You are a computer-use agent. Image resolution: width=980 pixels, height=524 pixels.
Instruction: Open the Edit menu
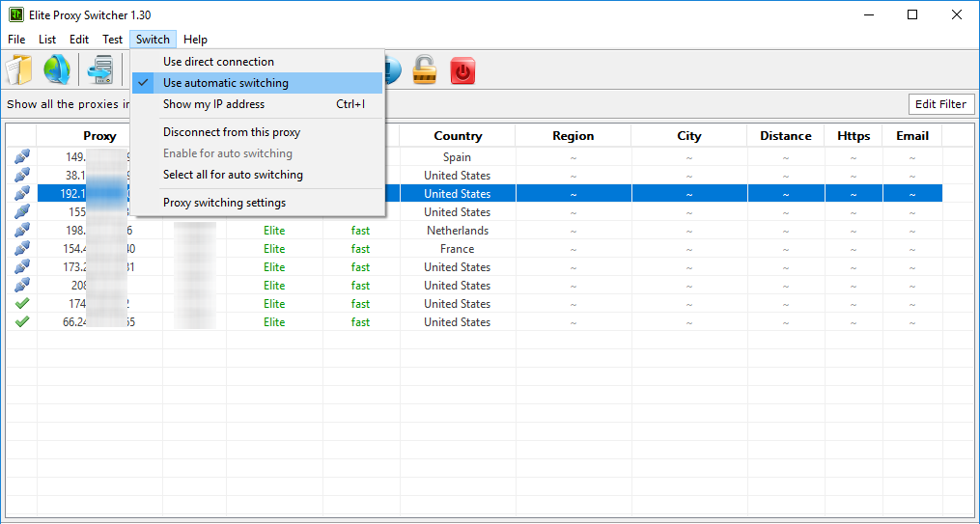click(x=79, y=40)
